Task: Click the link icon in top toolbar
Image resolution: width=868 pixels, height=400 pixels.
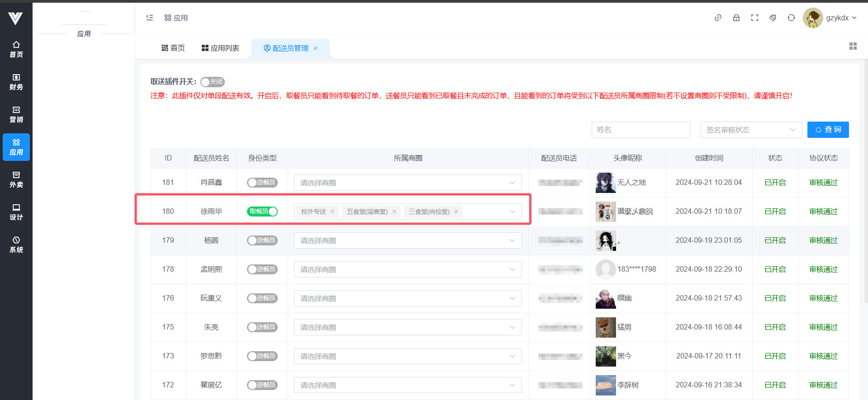Action: (718, 18)
